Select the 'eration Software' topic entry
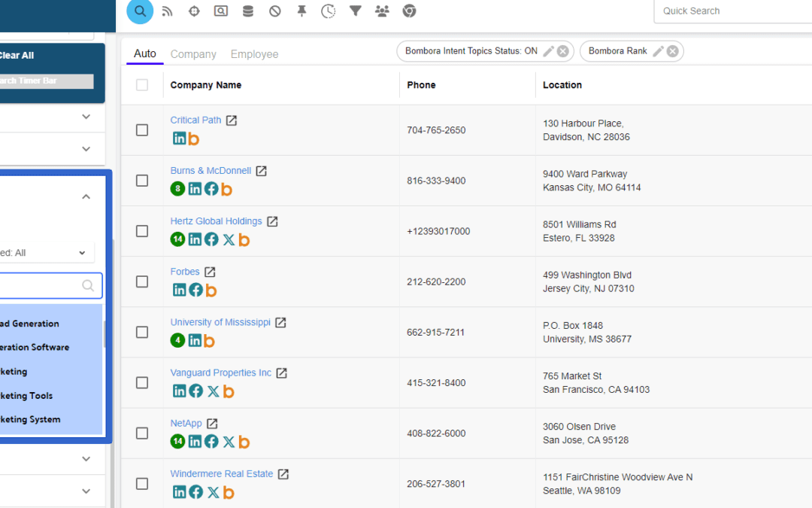 (x=35, y=347)
